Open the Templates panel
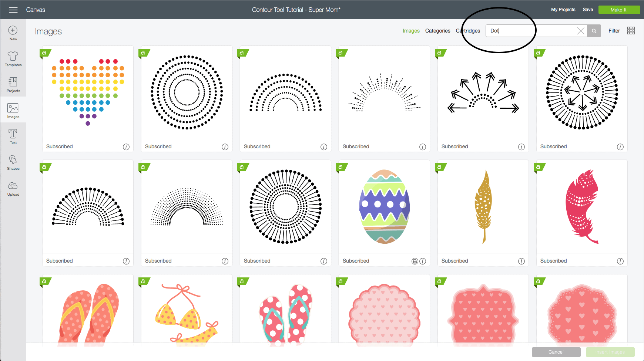Screen dimensions: 644x361 [13, 58]
